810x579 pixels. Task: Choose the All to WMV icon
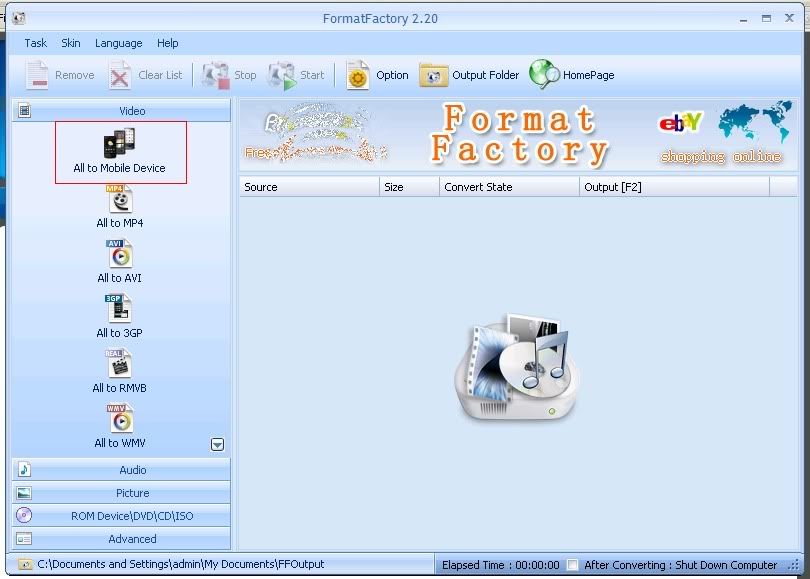pos(120,418)
